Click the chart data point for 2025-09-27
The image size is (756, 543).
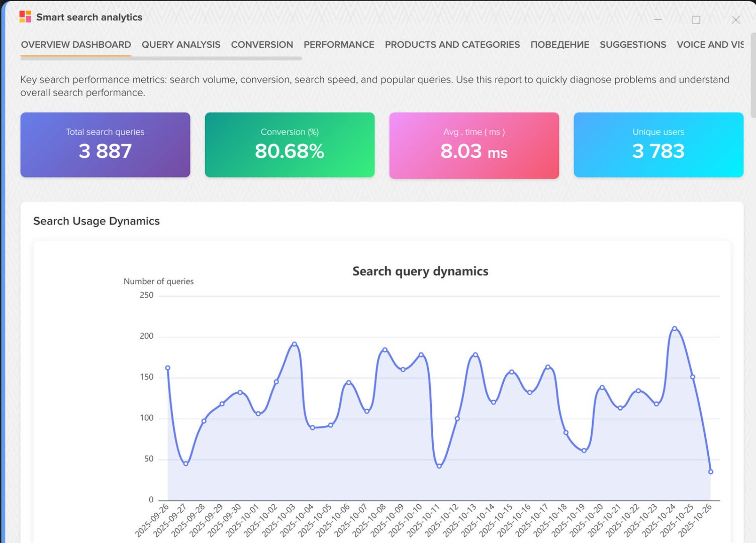186,464
